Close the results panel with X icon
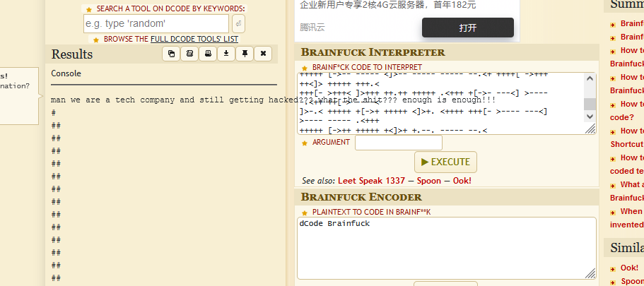The height and width of the screenshot is (286, 644). point(263,54)
